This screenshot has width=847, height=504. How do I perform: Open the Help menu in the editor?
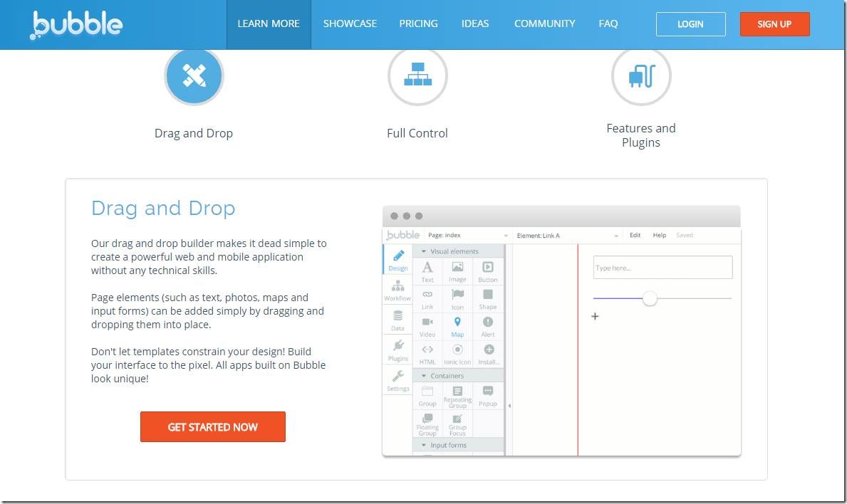pos(660,236)
